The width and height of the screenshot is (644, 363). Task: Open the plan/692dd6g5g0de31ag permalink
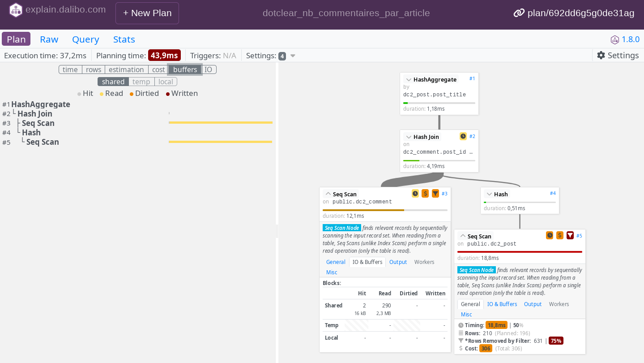pyautogui.click(x=581, y=13)
